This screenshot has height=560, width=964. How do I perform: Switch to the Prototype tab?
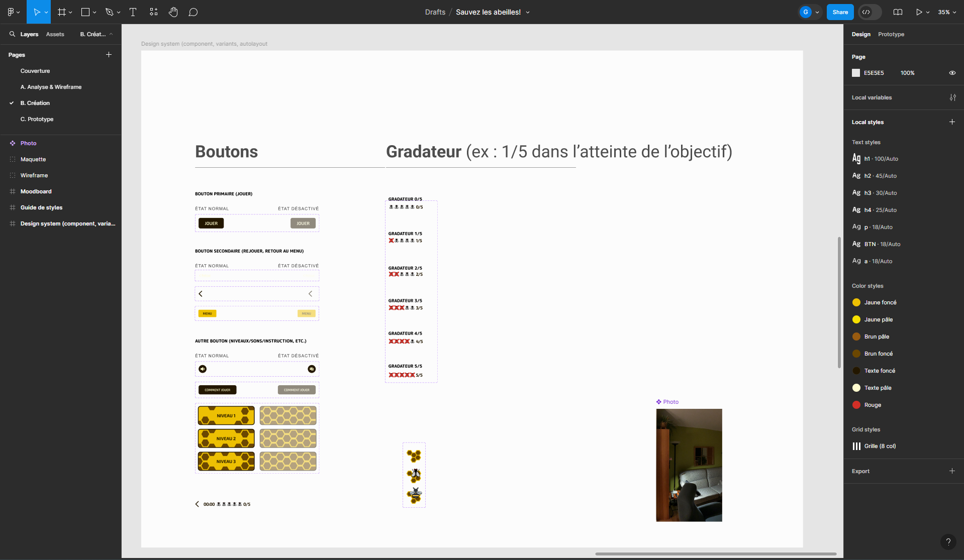[x=891, y=34]
